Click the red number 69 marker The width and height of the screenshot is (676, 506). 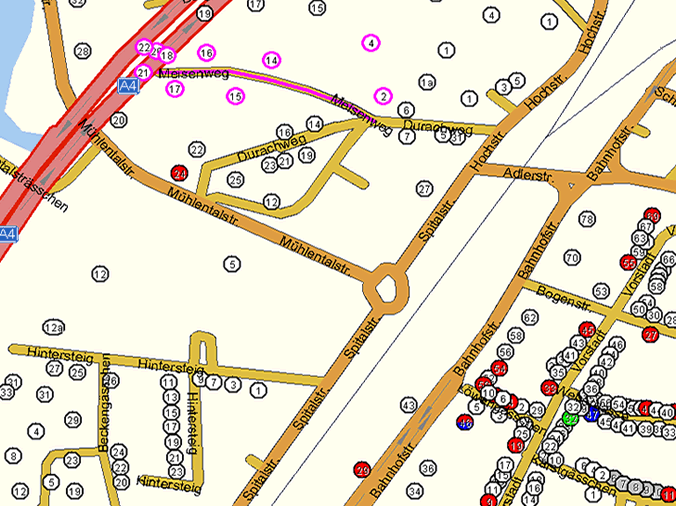[653, 215]
